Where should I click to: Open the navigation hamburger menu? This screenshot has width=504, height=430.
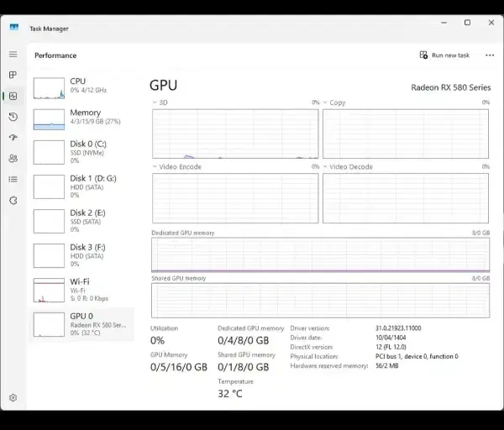tap(13, 55)
